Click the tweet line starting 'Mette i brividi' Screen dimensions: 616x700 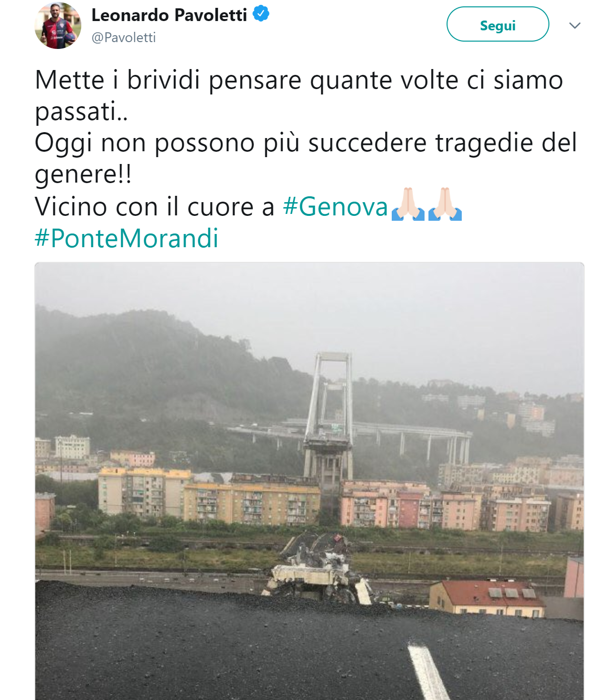299,80
